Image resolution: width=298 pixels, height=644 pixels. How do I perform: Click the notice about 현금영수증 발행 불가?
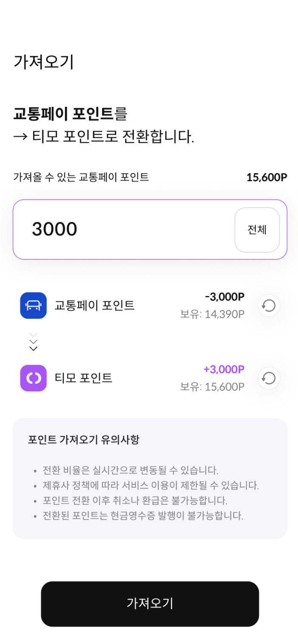point(143,516)
